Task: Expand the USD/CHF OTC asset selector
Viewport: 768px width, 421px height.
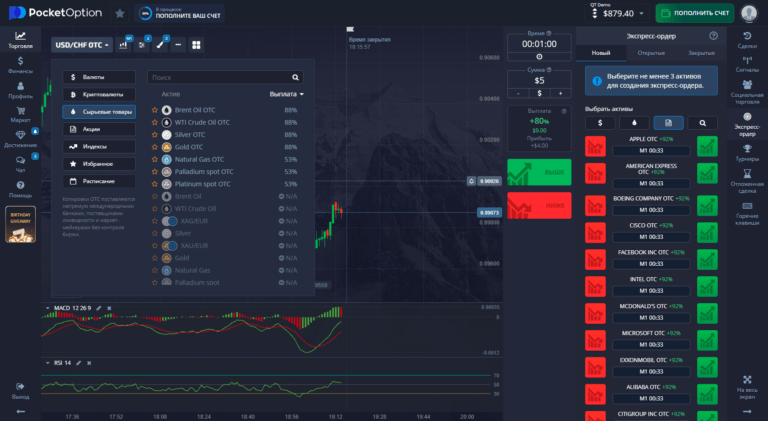Action: click(80, 44)
